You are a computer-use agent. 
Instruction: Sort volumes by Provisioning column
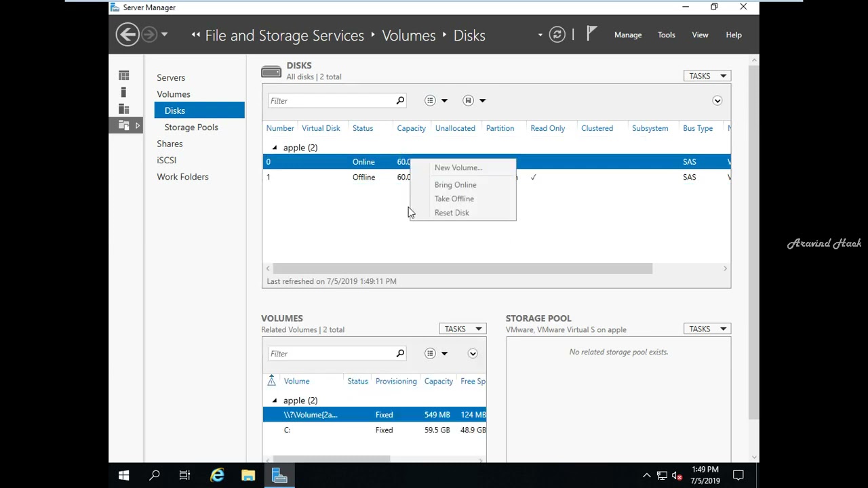click(x=396, y=381)
